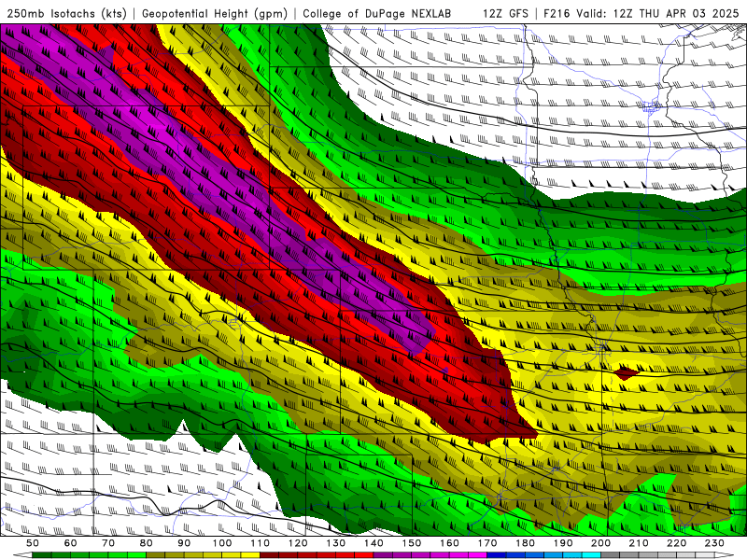The image size is (747, 560).
Task: Click the 130 label on the color scale
Action: 335,543
